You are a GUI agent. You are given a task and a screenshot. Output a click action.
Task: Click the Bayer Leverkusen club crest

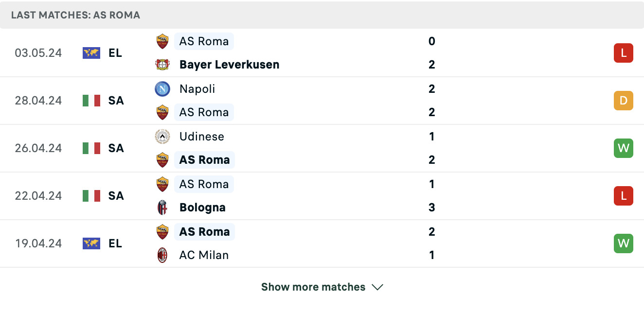(x=162, y=65)
